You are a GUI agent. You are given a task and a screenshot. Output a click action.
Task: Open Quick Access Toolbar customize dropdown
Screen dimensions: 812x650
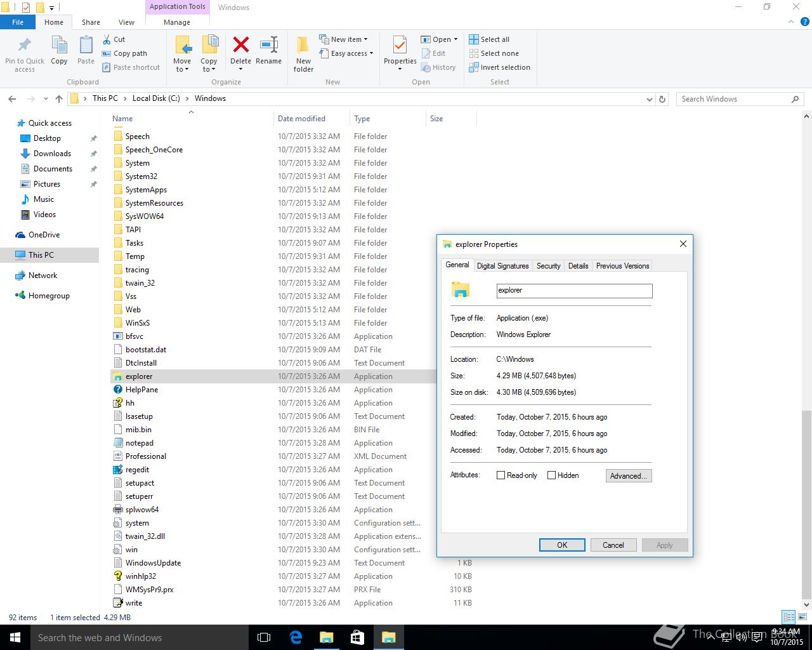(x=52, y=8)
